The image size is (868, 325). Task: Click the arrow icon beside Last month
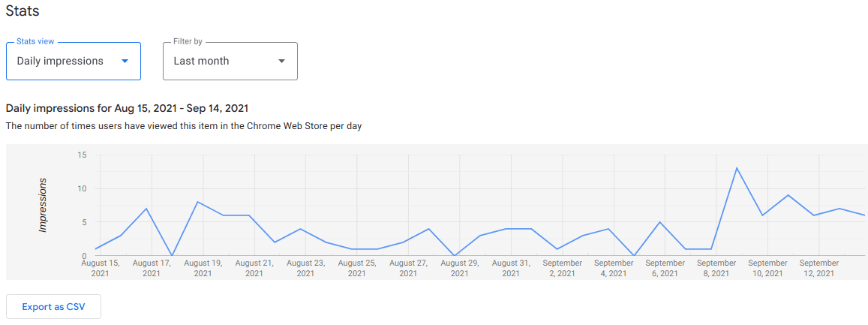pyautogui.click(x=281, y=62)
